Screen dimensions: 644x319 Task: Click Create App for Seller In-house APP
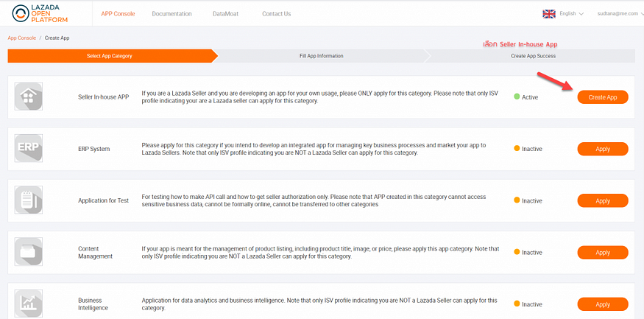pos(603,97)
